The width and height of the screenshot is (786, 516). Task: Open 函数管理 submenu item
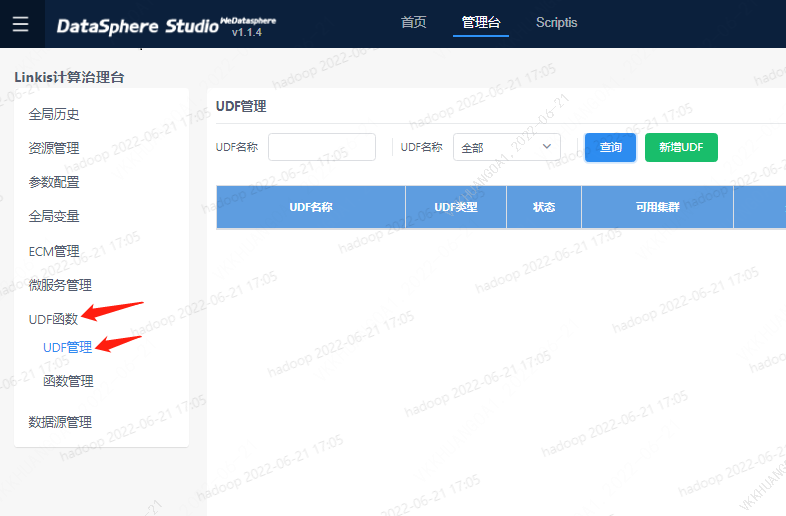tap(68, 381)
